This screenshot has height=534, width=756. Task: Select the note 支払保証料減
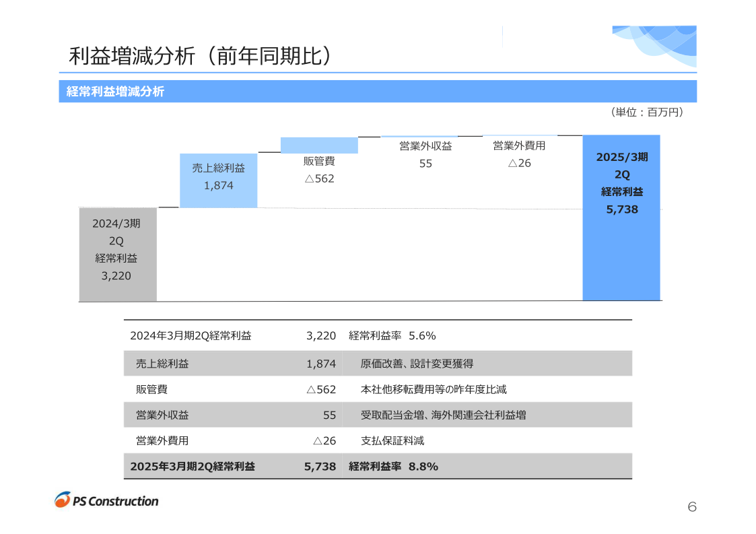click(392, 441)
